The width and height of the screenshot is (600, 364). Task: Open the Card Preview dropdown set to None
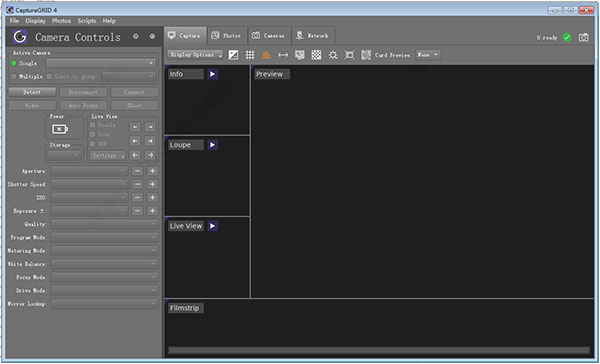coord(428,55)
